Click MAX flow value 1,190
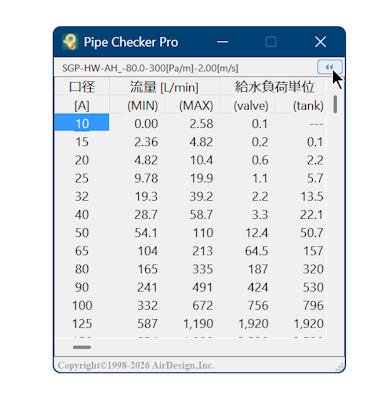This screenshot has height=403, width=391. pos(198,324)
